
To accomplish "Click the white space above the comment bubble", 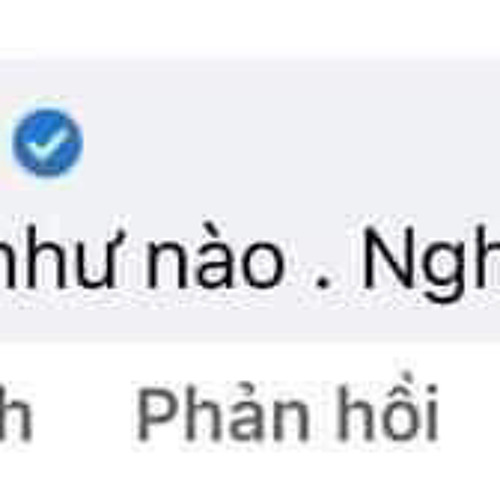I will tap(250, 25).
